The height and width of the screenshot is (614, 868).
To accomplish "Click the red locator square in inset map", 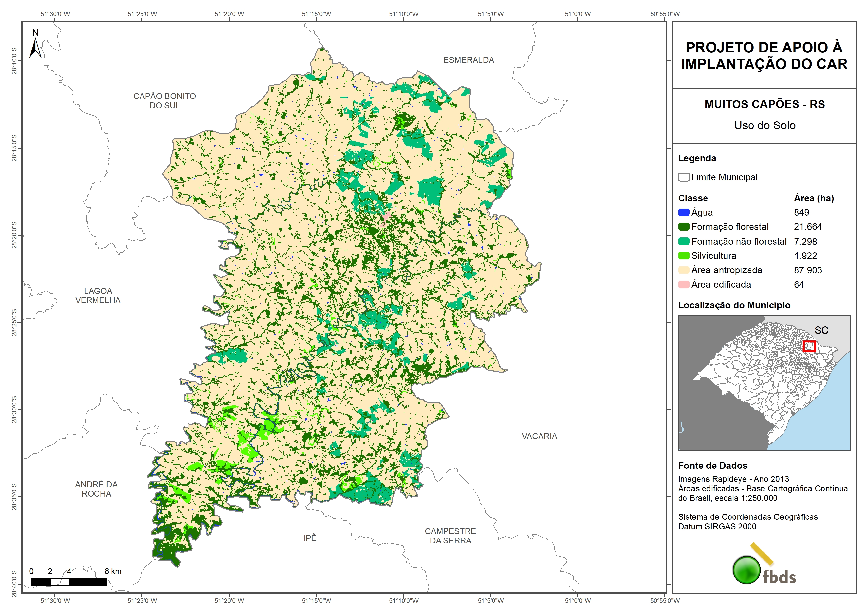I will 809,346.
